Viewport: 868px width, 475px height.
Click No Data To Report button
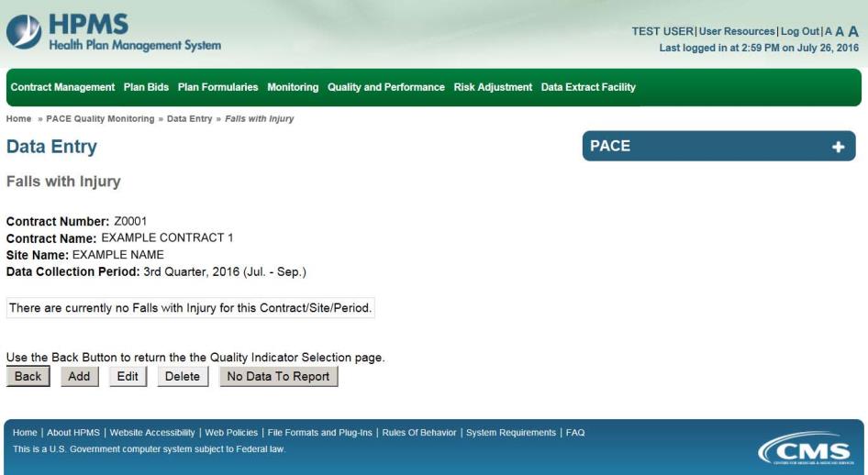pos(278,376)
